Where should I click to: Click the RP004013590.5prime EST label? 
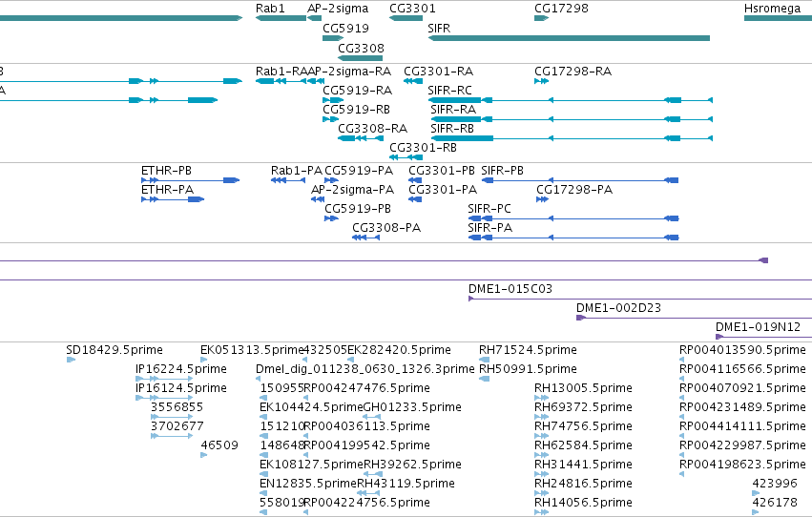point(742,350)
